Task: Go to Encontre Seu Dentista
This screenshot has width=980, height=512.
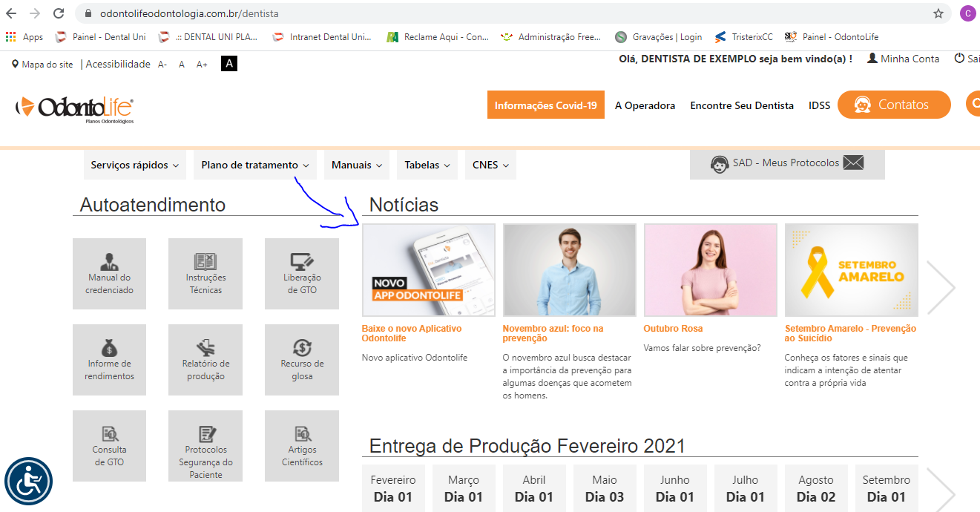Action: pos(741,105)
